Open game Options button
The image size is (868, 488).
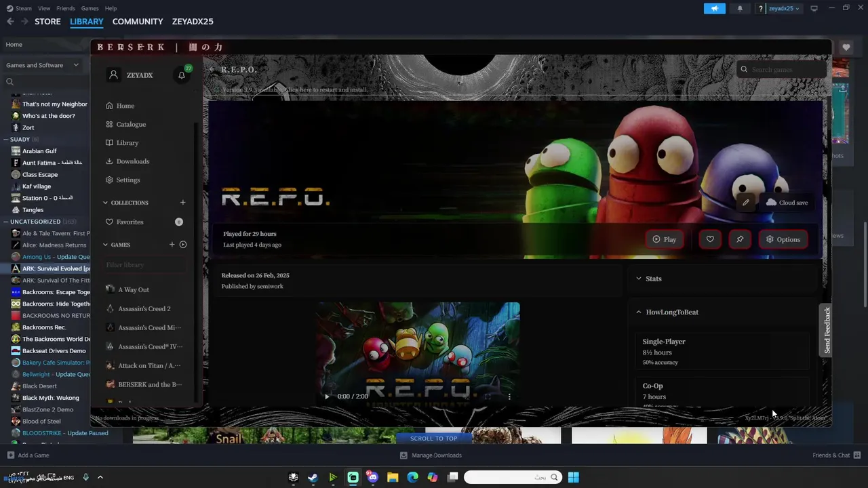(x=783, y=239)
